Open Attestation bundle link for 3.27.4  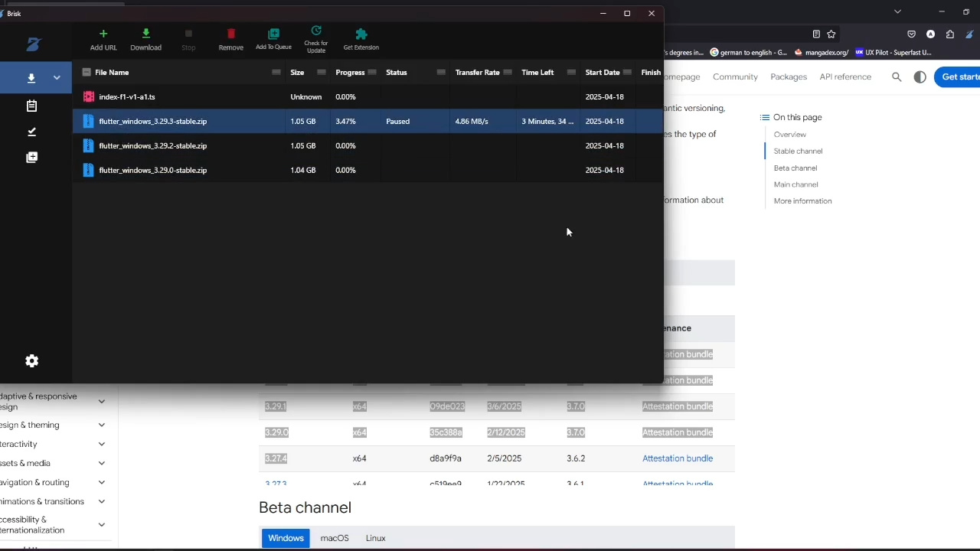678,458
